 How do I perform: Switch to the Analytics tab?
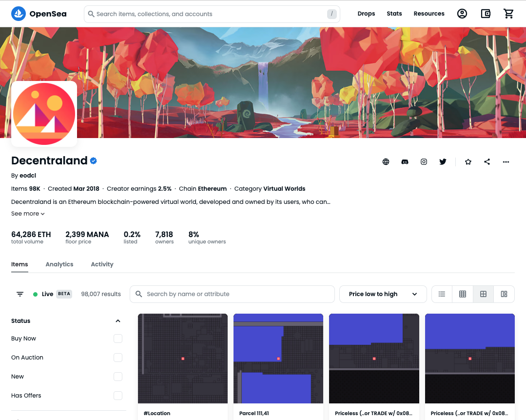[x=59, y=264]
